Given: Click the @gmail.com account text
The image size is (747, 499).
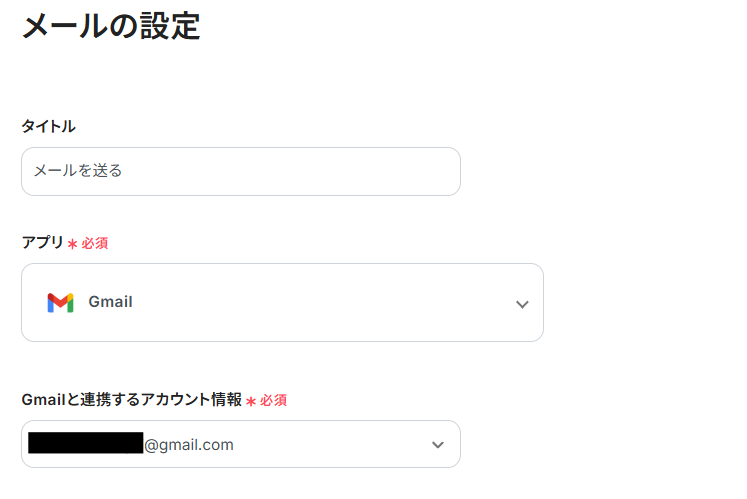Looking at the screenshot, I should tap(189, 445).
